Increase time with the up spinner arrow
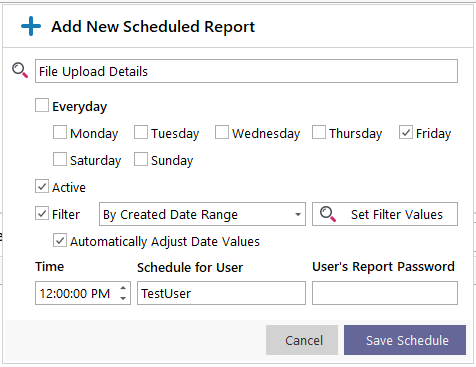The width and height of the screenshot is (476, 367). [x=123, y=288]
